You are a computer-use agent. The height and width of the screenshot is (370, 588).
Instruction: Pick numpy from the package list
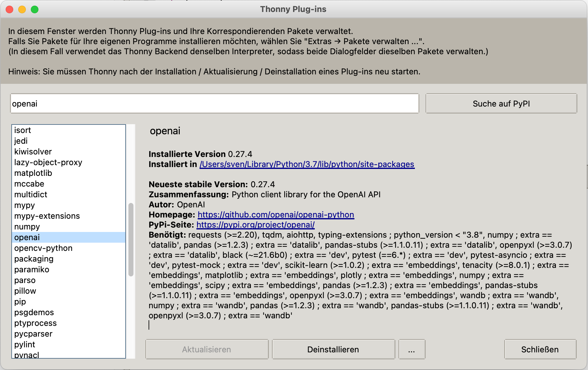tap(69, 227)
